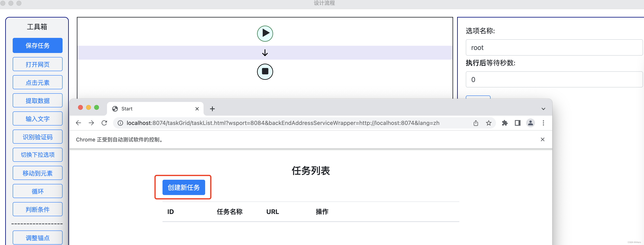Add 输入文字 operation
Image resolution: width=644 pixels, height=245 pixels.
pyautogui.click(x=37, y=118)
